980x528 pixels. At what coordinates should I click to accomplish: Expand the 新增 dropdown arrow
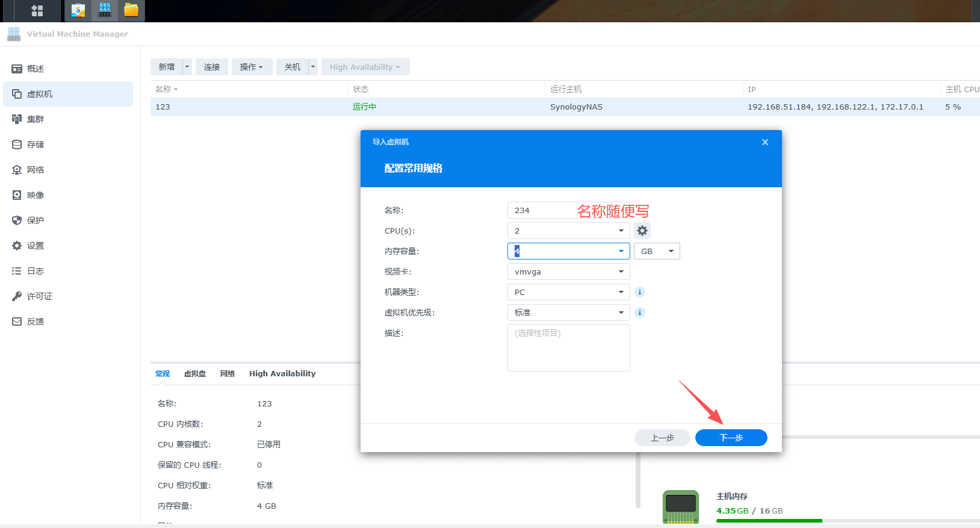click(187, 67)
